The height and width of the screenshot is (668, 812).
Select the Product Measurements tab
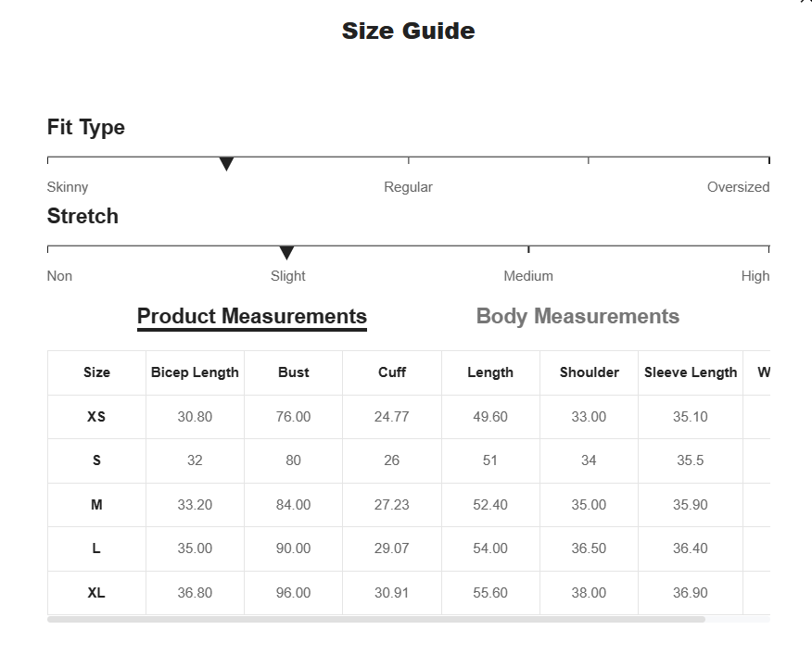point(252,316)
